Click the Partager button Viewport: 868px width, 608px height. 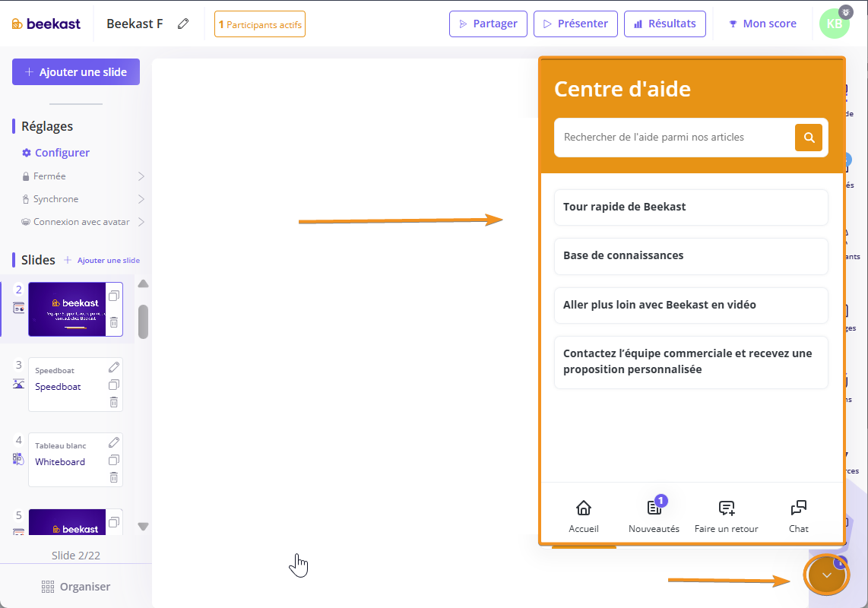[x=488, y=24]
